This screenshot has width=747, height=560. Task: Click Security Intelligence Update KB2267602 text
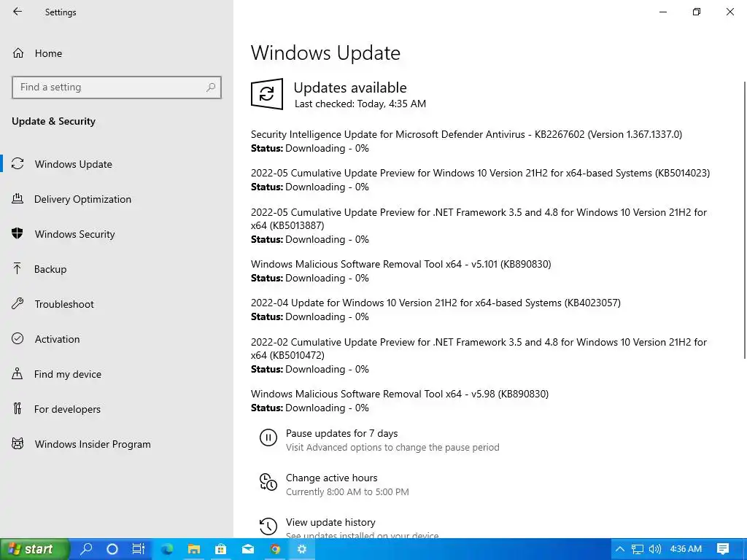coord(466,134)
